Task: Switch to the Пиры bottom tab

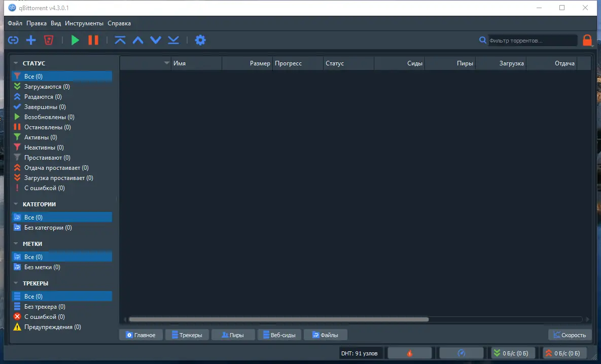Action: click(x=233, y=335)
